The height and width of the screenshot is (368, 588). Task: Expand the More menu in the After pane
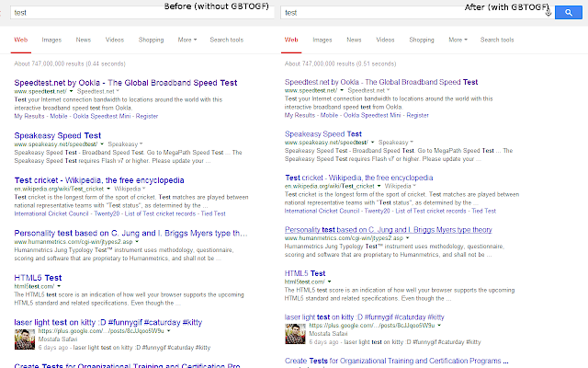(x=458, y=40)
